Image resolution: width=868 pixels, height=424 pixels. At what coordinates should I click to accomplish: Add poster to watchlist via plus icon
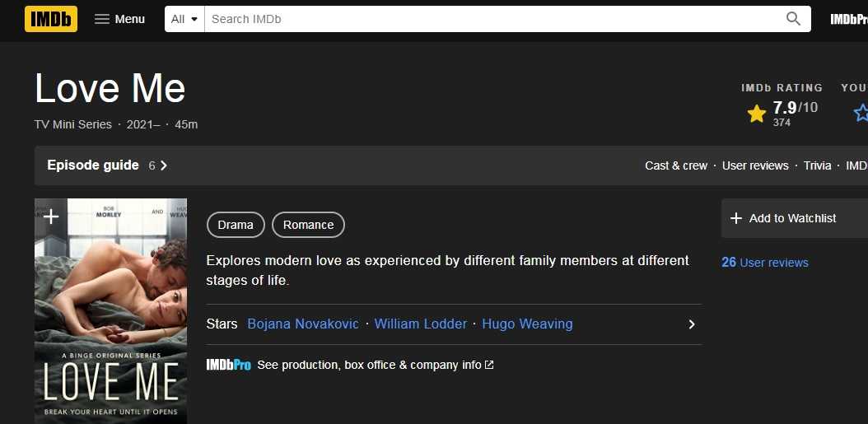[51, 217]
